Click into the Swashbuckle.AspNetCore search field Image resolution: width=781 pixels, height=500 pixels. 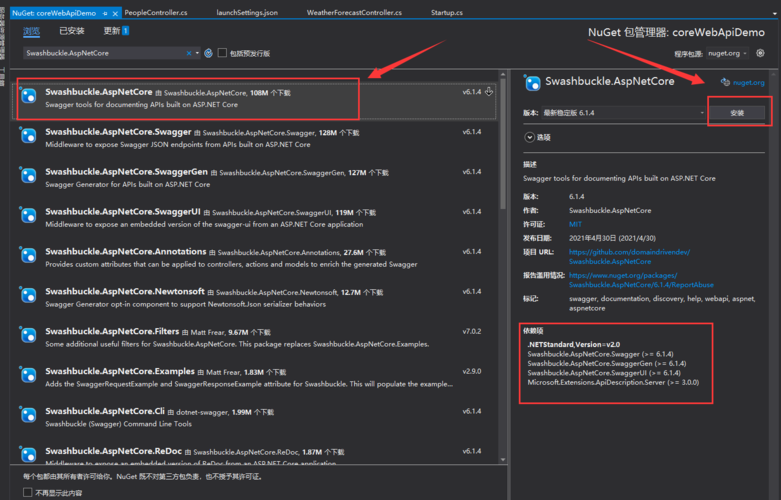[x=105, y=53]
